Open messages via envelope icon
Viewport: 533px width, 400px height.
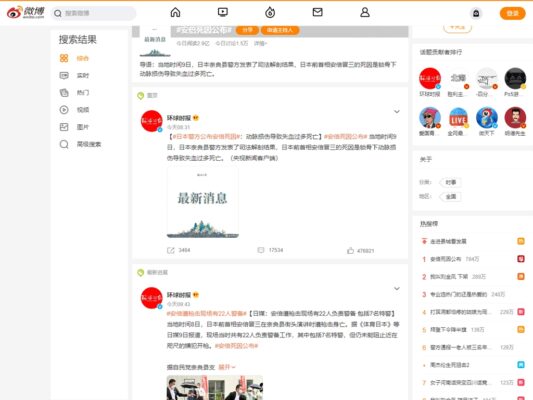pos(317,13)
